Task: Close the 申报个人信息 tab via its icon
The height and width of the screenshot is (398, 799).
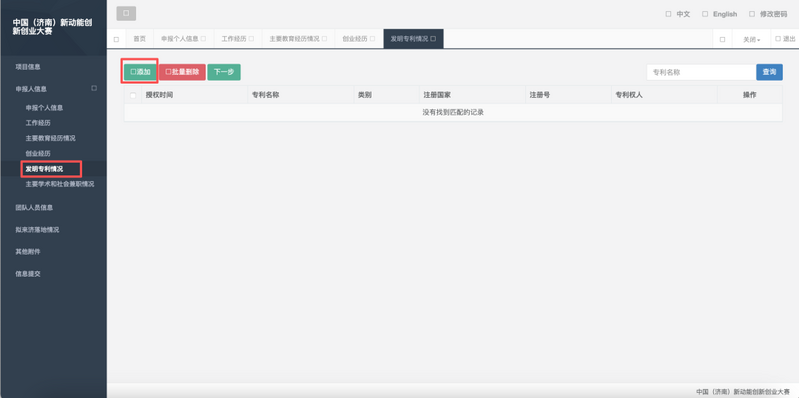Action: pyautogui.click(x=203, y=39)
